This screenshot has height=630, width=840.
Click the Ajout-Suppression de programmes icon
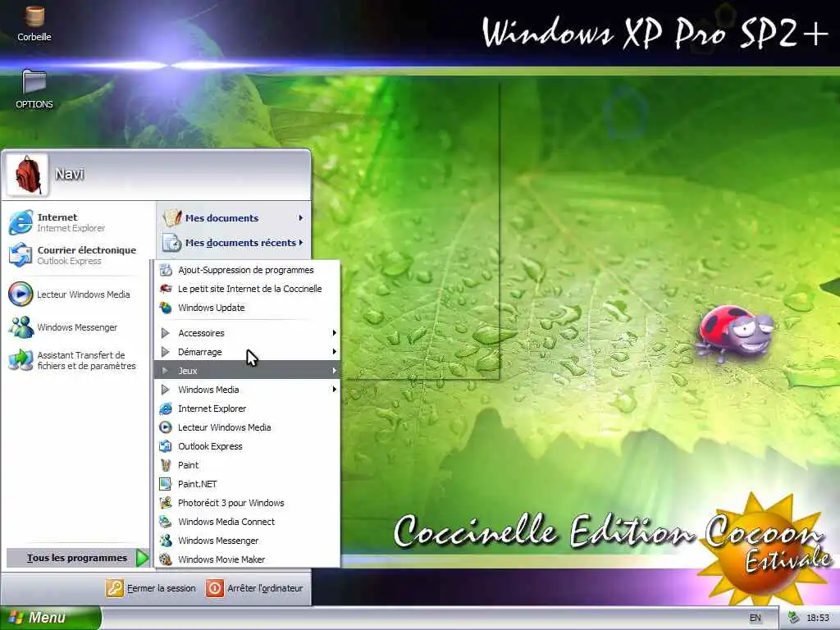pos(166,270)
